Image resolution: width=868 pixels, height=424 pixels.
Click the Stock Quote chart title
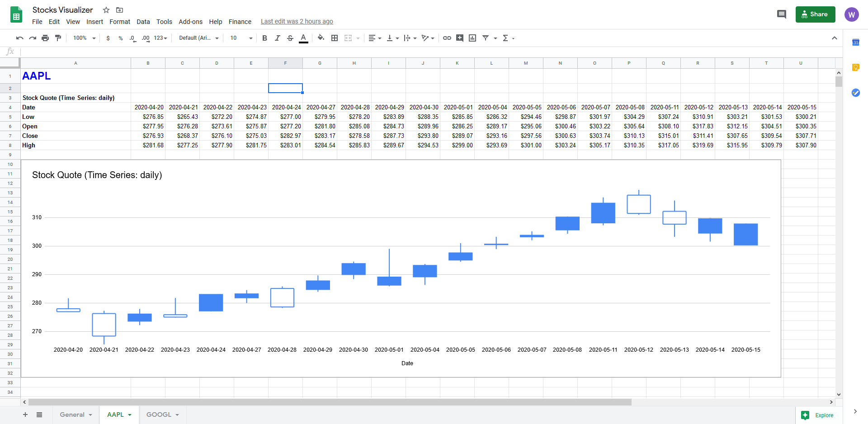[x=97, y=175]
